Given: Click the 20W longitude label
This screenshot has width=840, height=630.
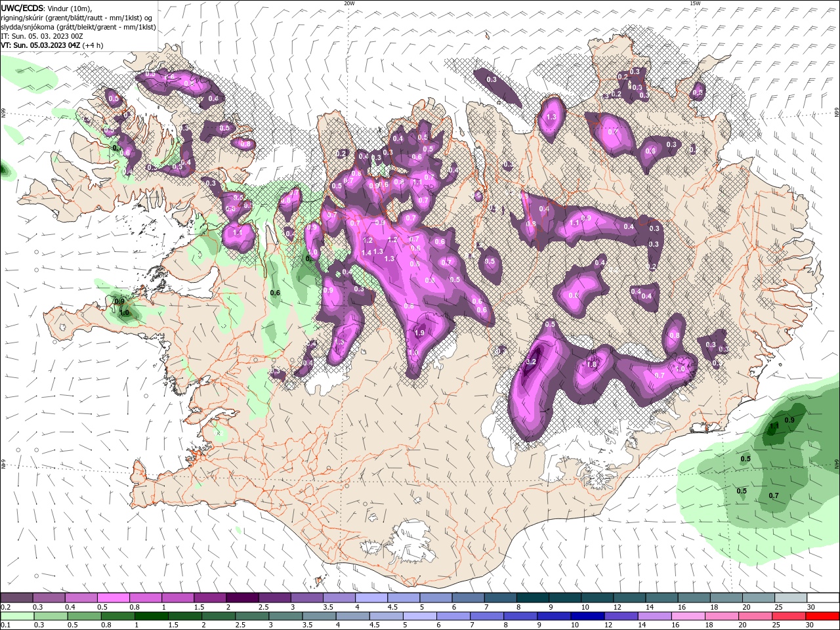Looking at the screenshot, I should coord(349,3).
